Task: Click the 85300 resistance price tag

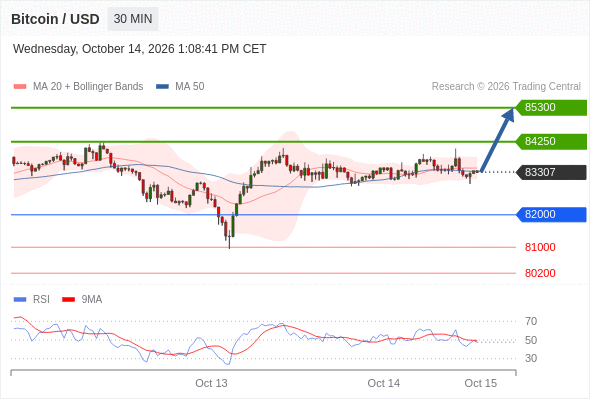Action: [x=551, y=108]
